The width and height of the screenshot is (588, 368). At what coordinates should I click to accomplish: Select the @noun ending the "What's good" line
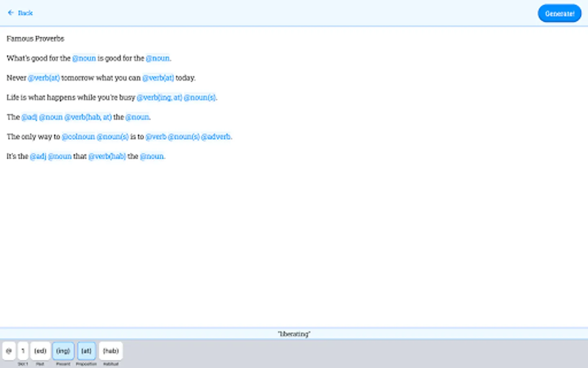158,58
